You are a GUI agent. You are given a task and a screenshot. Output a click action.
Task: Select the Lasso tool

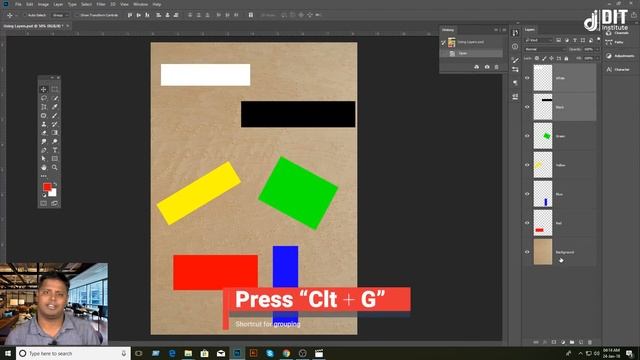44,98
